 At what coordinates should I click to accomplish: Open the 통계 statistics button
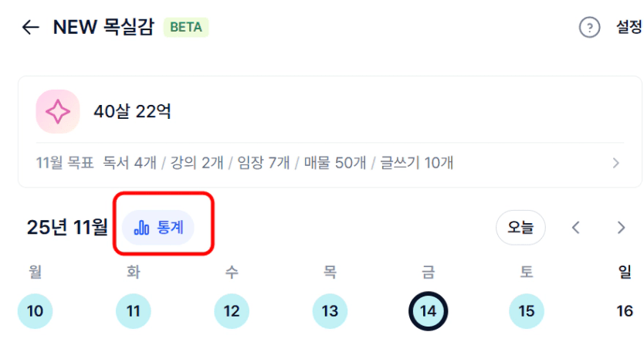coord(158,228)
